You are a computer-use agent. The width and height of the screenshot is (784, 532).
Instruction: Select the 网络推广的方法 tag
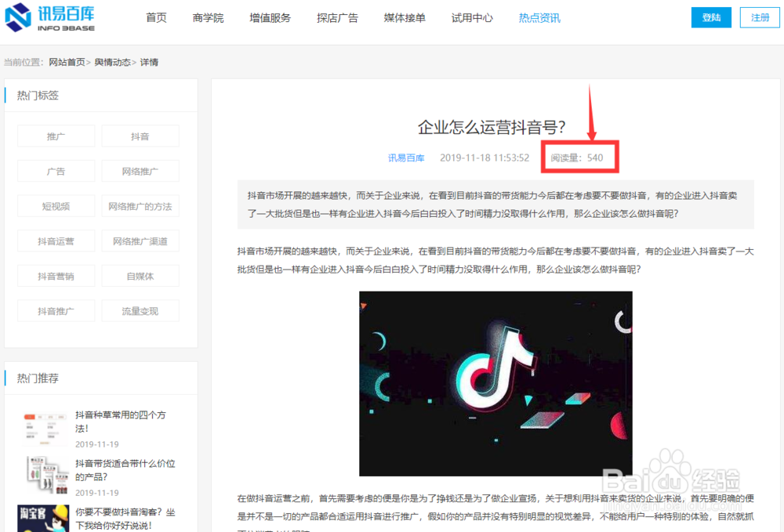pos(140,205)
